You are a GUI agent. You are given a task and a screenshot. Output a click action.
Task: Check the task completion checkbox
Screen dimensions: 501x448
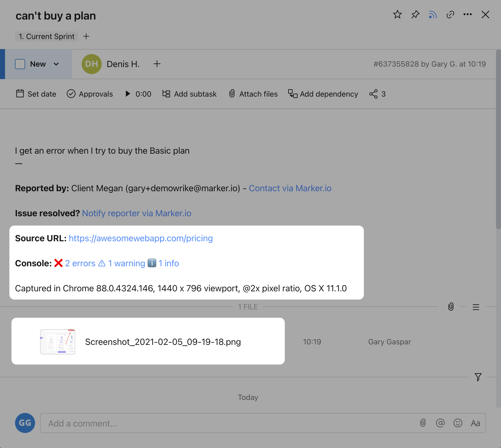click(x=20, y=64)
